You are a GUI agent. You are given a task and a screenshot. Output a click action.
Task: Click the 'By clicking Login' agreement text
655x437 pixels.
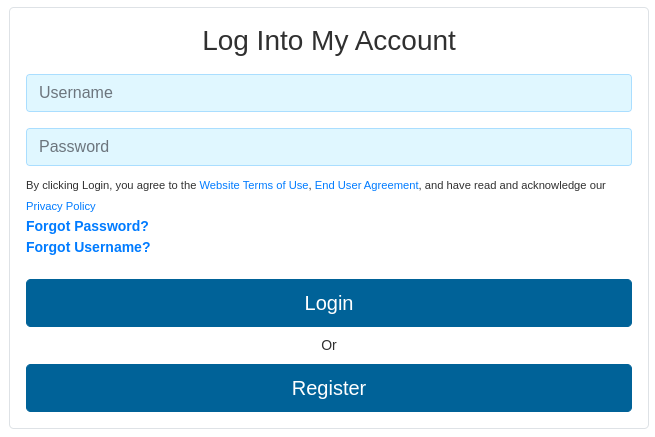click(x=111, y=185)
